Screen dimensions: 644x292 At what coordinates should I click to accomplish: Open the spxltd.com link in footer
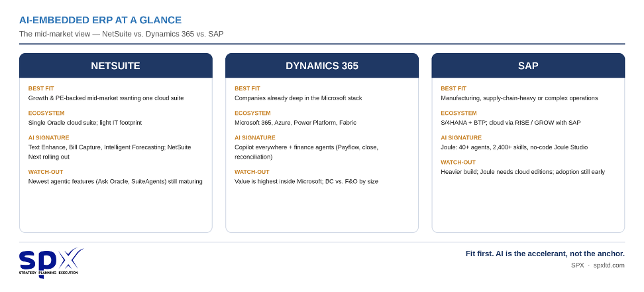click(x=609, y=265)
